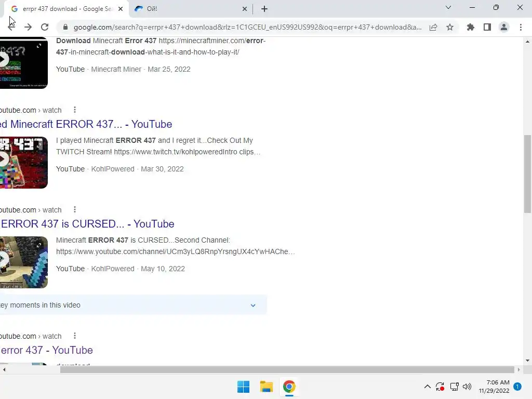Image resolution: width=532 pixels, height=399 pixels.
Task: Open the Extensions puzzle icon
Action: [x=471, y=27]
